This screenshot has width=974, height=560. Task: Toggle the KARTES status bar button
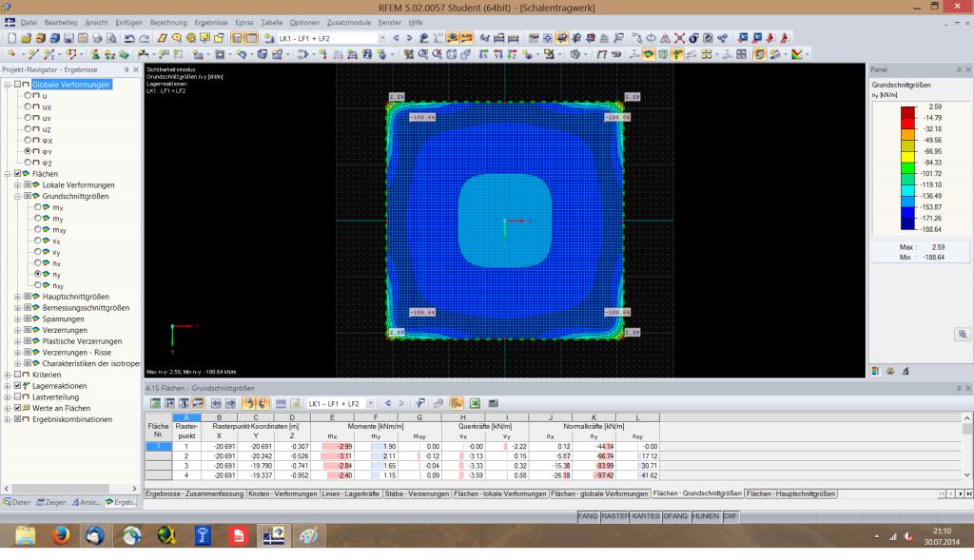click(x=646, y=516)
